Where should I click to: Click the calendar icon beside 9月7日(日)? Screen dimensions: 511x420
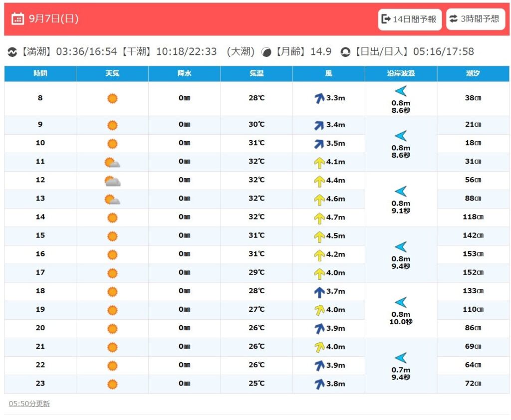tap(17, 18)
